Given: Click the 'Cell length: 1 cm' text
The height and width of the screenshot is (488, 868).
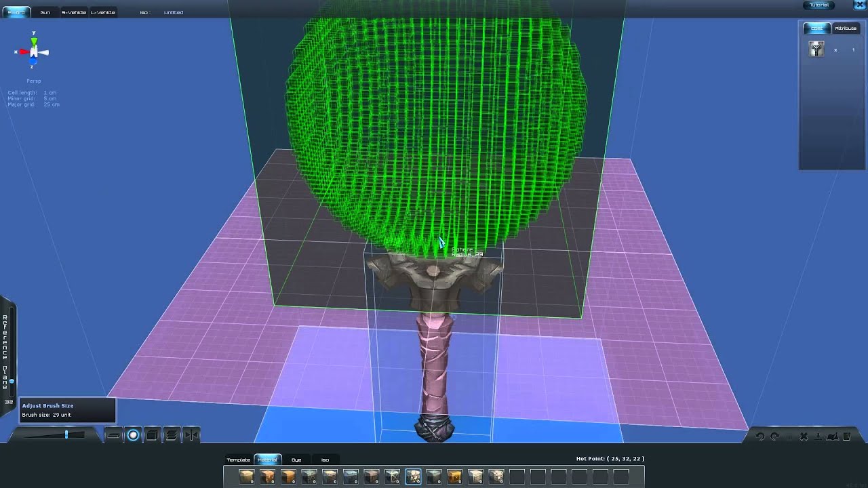Looking at the screenshot, I should (x=32, y=92).
